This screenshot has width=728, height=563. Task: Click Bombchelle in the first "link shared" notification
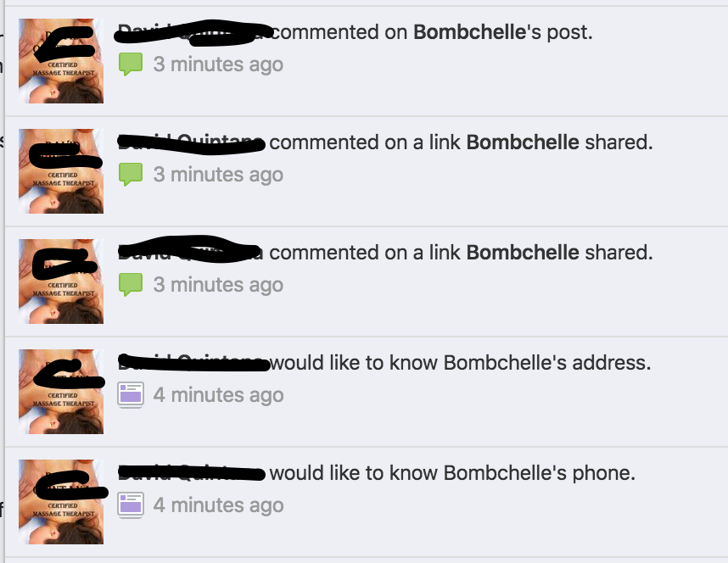click(x=523, y=142)
